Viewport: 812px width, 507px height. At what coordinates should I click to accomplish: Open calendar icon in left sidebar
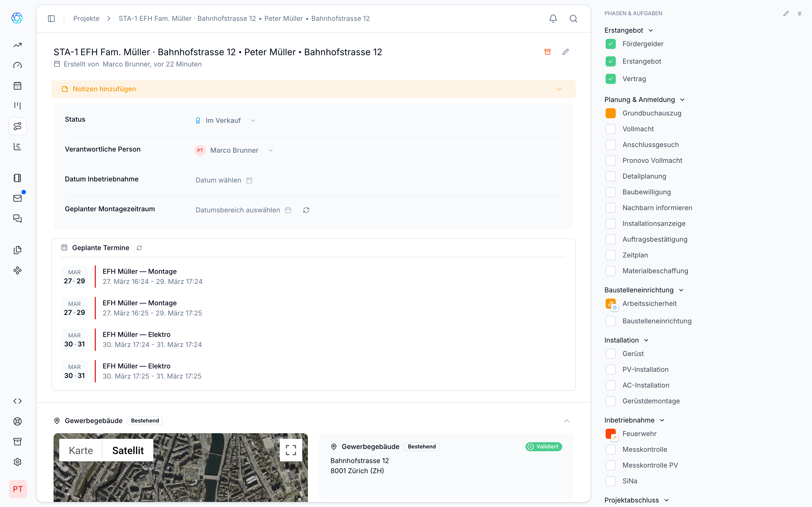click(17, 86)
